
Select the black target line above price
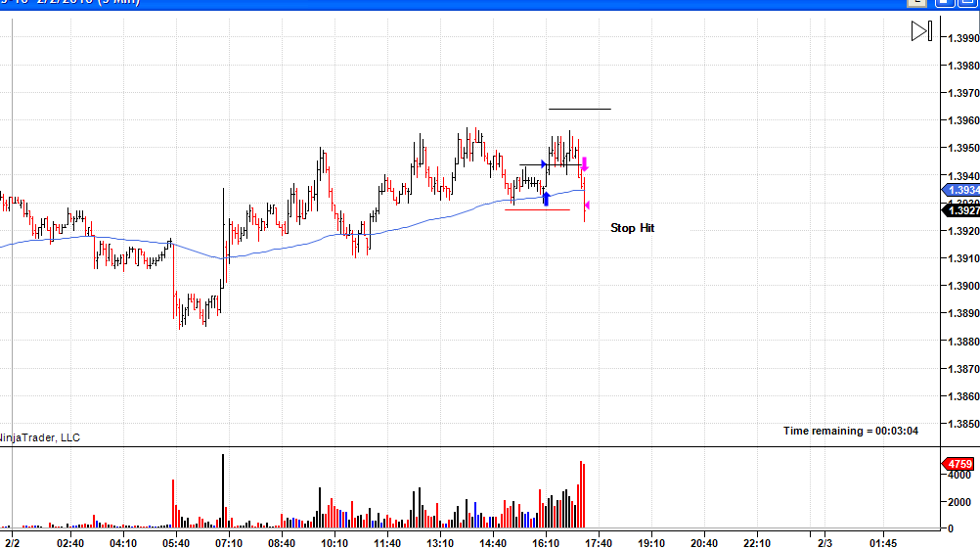coord(579,109)
